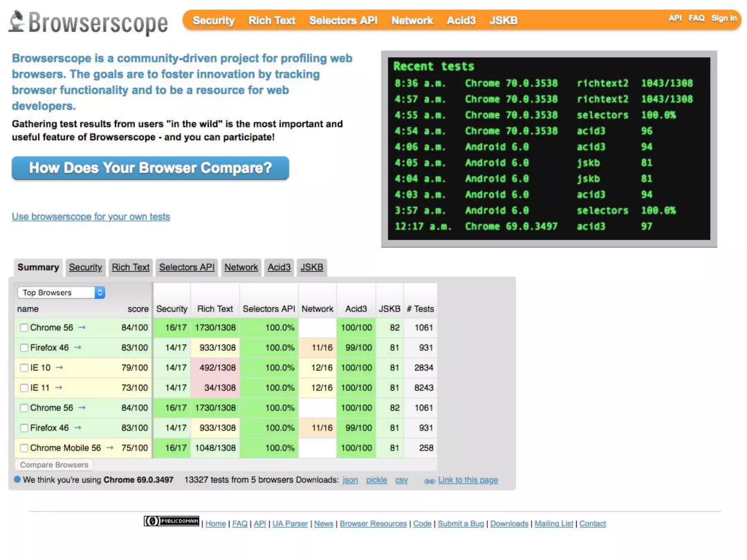Click the arrow icon next to first Chrome 56
This screenshot has height=560, width=747.
click(82, 327)
